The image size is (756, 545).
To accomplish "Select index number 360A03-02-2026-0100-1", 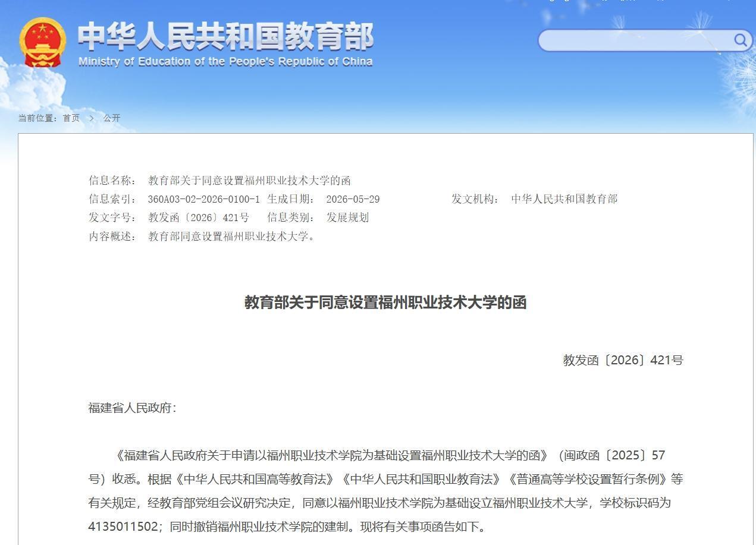I will click(204, 199).
